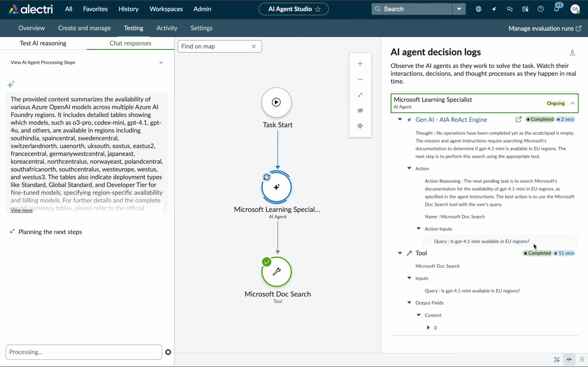Switch to list view in bottom right

582,360
